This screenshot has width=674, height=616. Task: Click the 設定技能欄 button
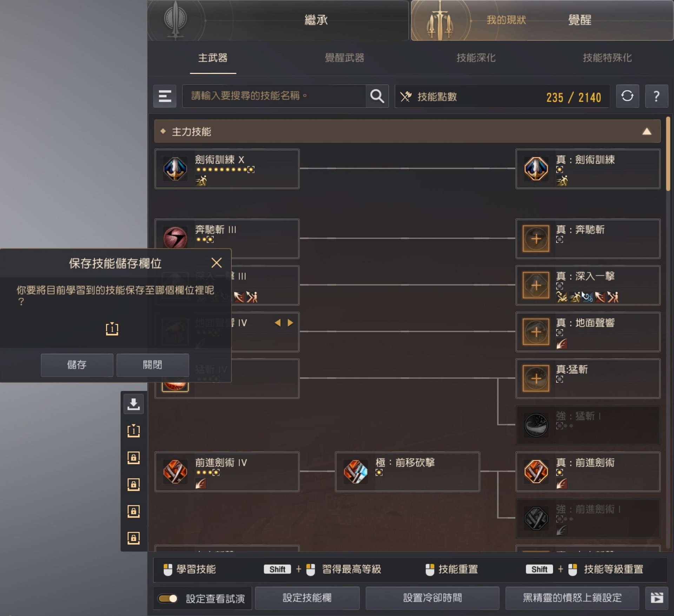click(x=307, y=598)
